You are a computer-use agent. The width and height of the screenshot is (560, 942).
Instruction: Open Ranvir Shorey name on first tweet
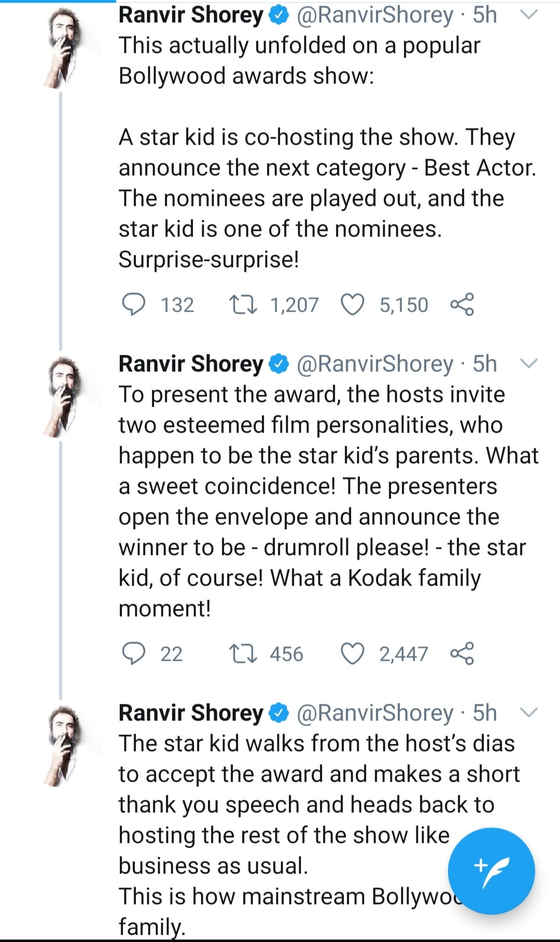191,15
